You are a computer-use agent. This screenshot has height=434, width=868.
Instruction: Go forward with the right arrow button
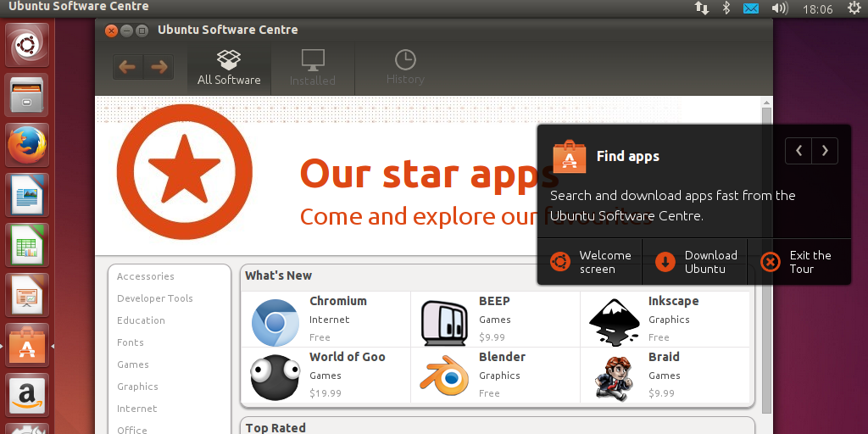[x=159, y=67]
